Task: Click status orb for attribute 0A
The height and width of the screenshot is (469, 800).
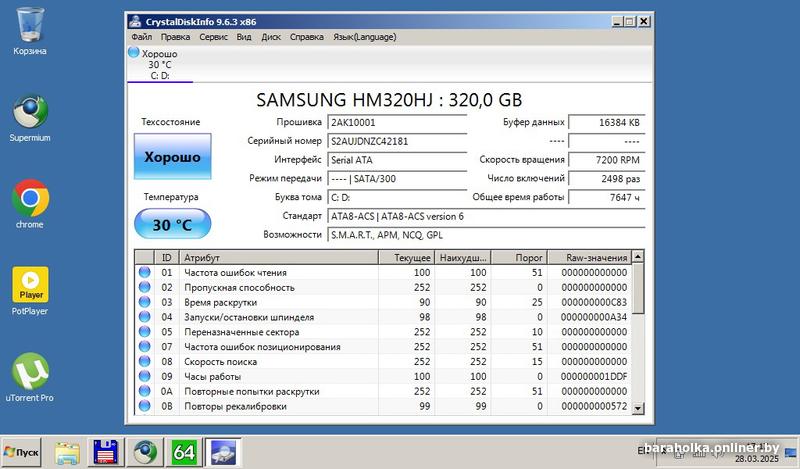Action: (x=144, y=391)
